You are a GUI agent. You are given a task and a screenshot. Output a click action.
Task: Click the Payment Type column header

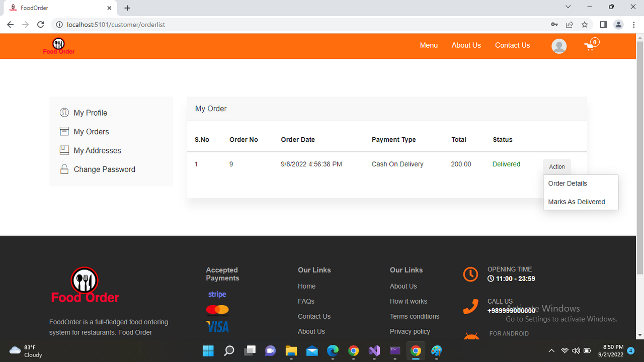point(393,140)
